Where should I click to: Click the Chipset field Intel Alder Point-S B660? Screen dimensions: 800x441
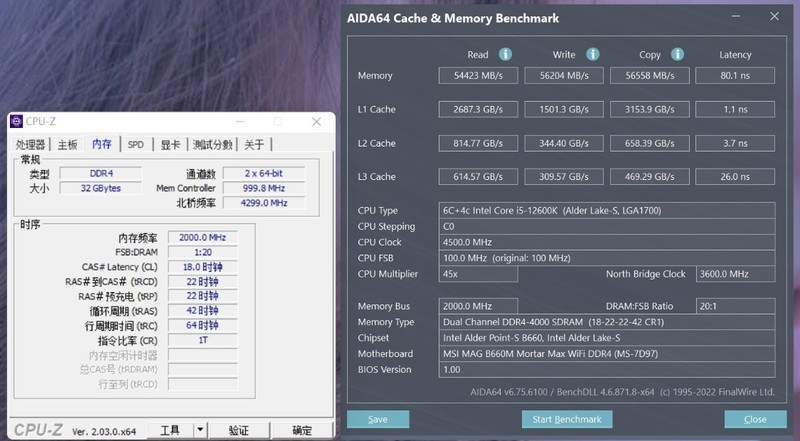[607, 338]
